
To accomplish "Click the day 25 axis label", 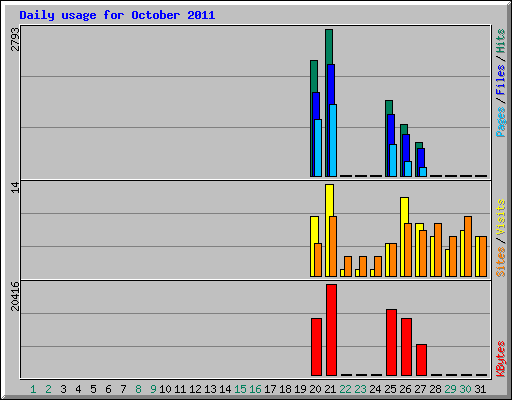I will (x=390, y=389).
